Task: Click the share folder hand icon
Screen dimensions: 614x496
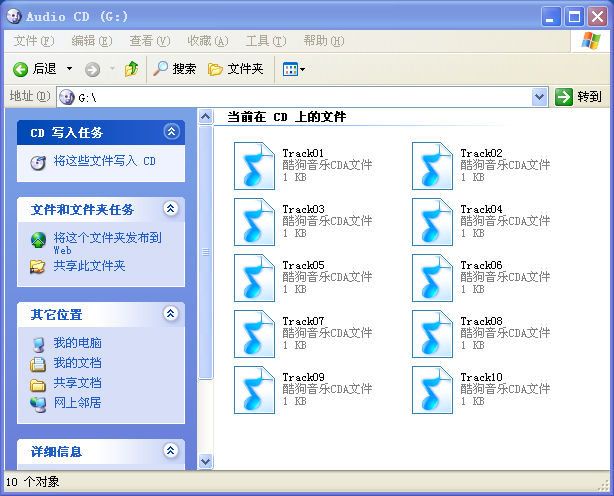Action: (x=38, y=267)
